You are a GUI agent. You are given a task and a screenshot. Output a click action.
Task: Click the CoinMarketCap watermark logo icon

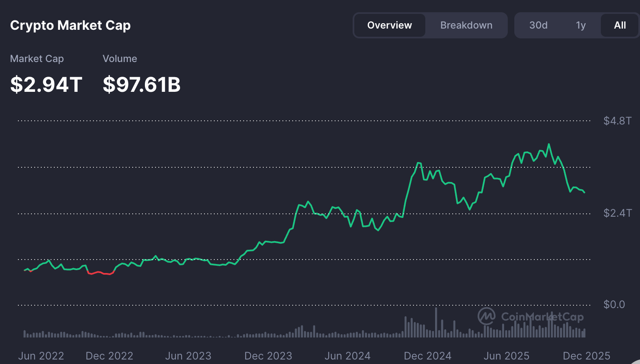pyautogui.click(x=487, y=316)
